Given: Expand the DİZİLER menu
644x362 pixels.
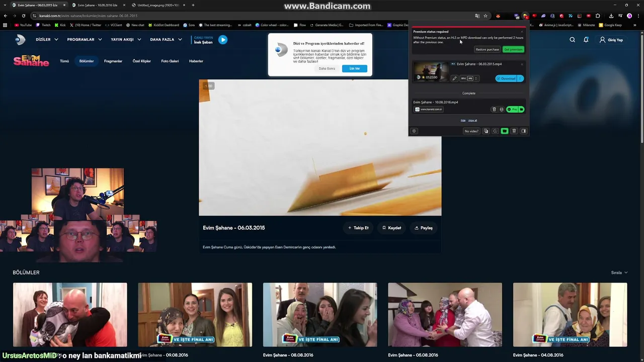Looking at the screenshot, I should pyautogui.click(x=47, y=40).
